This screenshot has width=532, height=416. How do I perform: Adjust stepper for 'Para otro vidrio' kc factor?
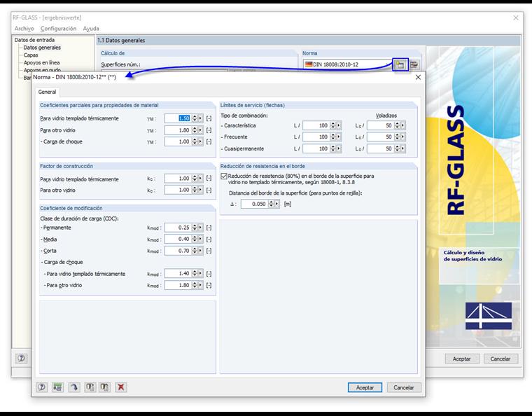coord(195,190)
